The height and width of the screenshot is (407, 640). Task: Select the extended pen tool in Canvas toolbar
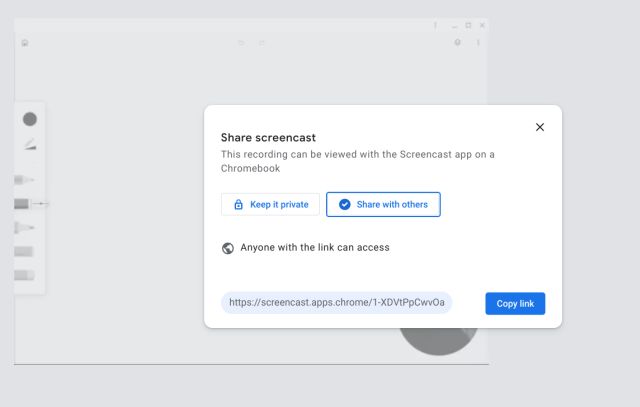pos(31,203)
